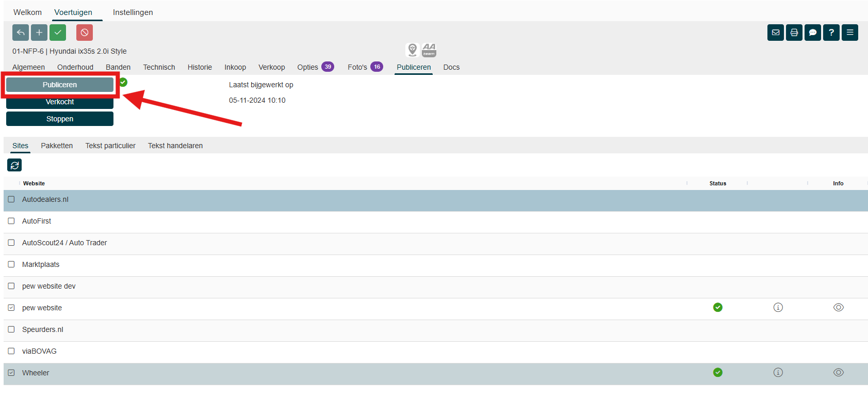The height and width of the screenshot is (396, 868).
Task: Click the plus icon to add vehicle
Action: click(x=39, y=33)
